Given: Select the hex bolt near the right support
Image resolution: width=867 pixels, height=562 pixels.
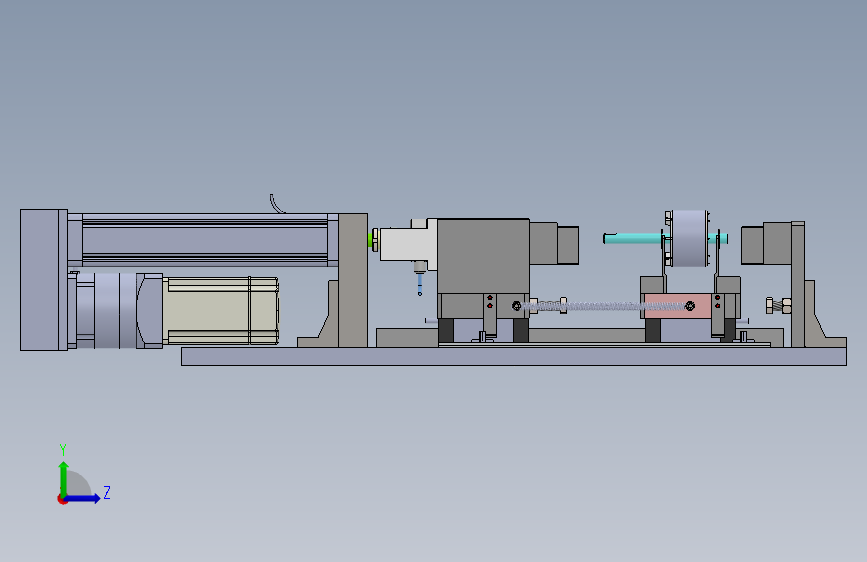Looking at the screenshot, I should tap(779, 305).
